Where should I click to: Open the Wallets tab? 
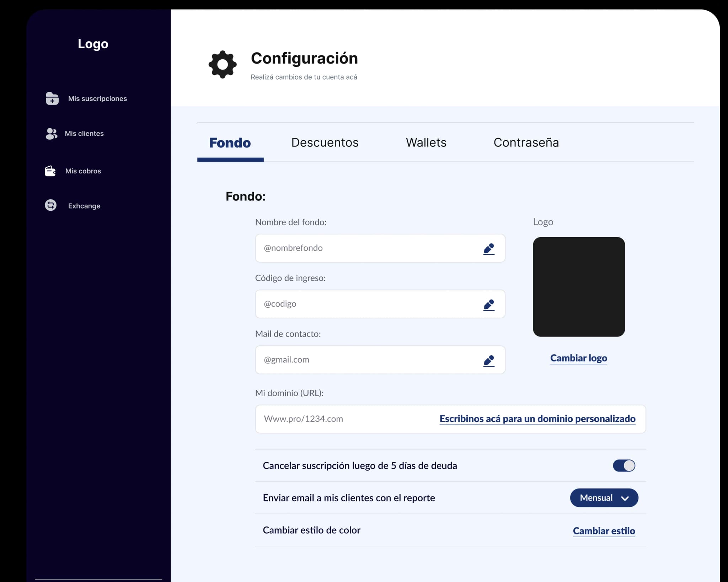[425, 142]
